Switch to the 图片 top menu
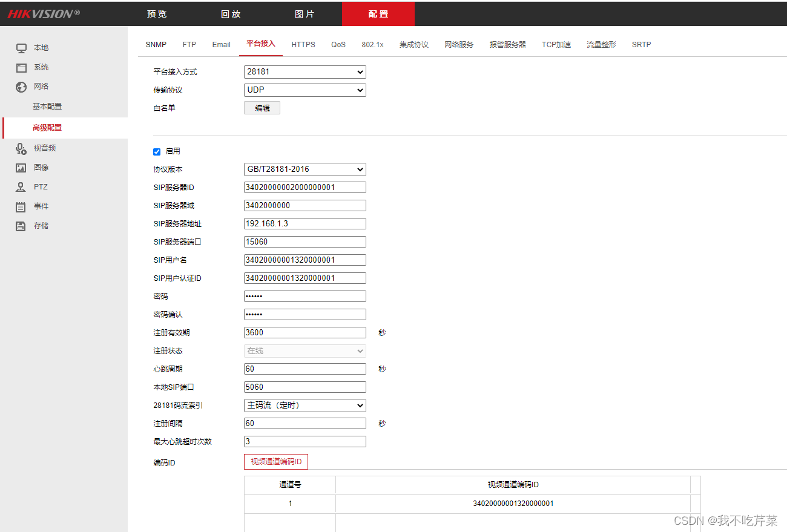The width and height of the screenshot is (787, 532). (x=305, y=14)
